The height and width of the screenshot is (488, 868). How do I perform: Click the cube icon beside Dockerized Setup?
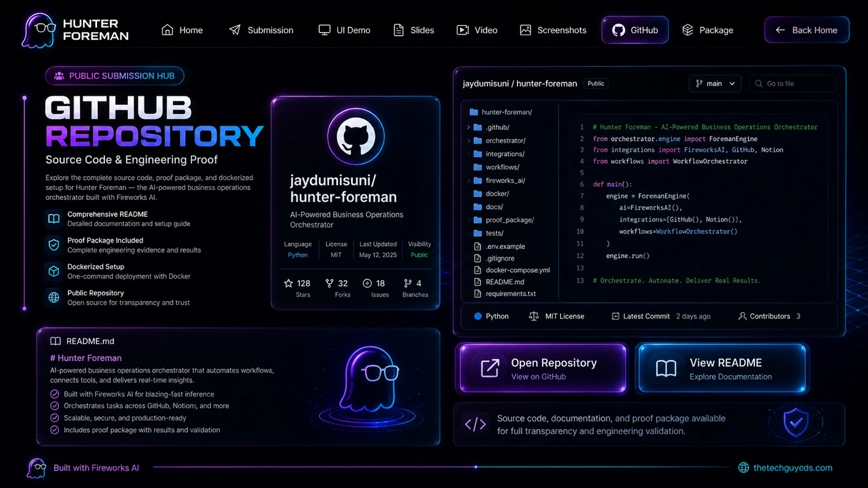pyautogui.click(x=54, y=271)
